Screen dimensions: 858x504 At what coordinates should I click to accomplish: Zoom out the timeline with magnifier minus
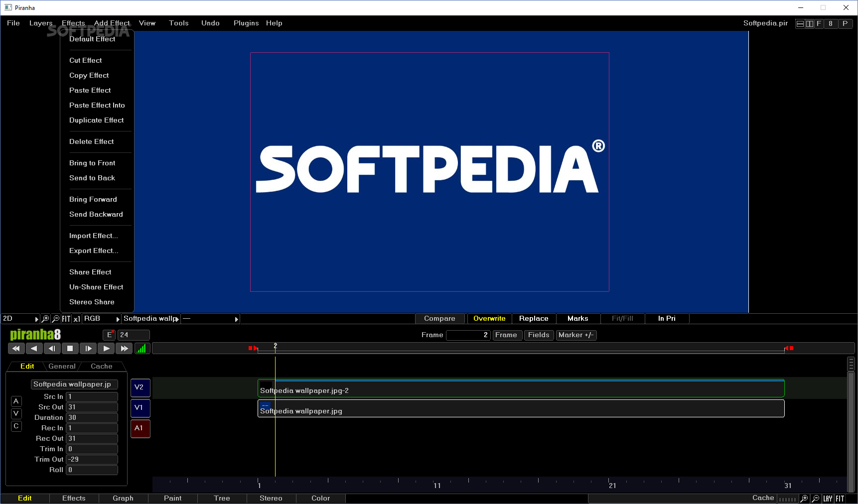point(816,499)
